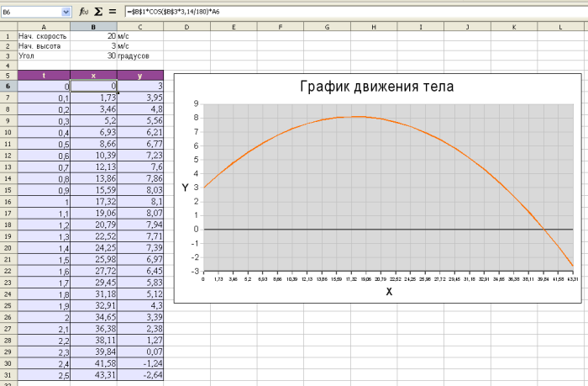The width and height of the screenshot is (588, 386).
Task: Click the cell with value 8,1
Action: coord(140,202)
